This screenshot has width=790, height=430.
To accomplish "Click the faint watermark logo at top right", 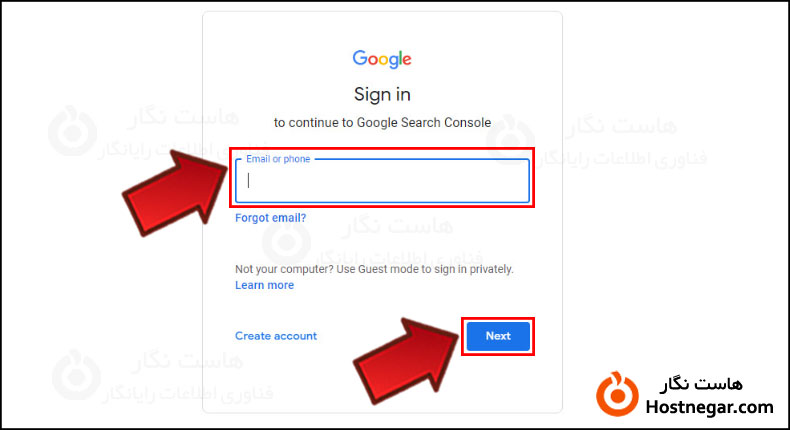I will [x=510, y=139].
